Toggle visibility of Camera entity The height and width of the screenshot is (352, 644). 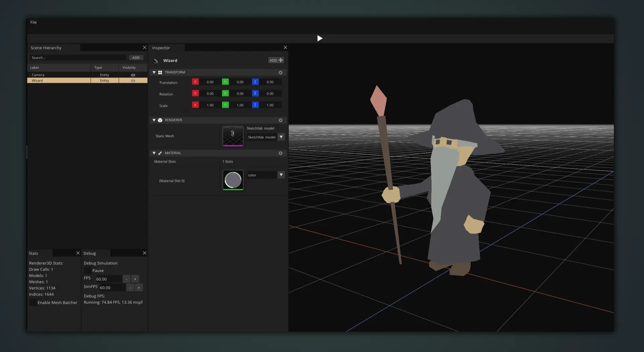(133, 75)
